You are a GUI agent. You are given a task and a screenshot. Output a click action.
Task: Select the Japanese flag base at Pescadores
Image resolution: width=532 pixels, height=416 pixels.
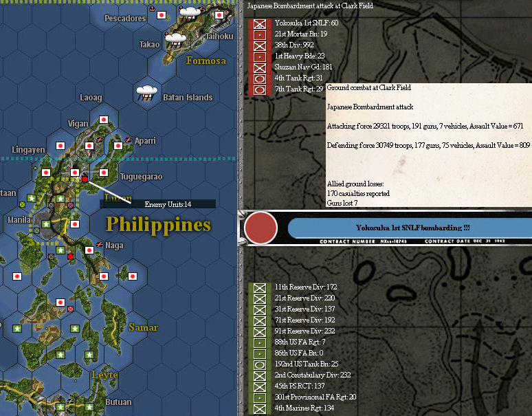[162, 15]
